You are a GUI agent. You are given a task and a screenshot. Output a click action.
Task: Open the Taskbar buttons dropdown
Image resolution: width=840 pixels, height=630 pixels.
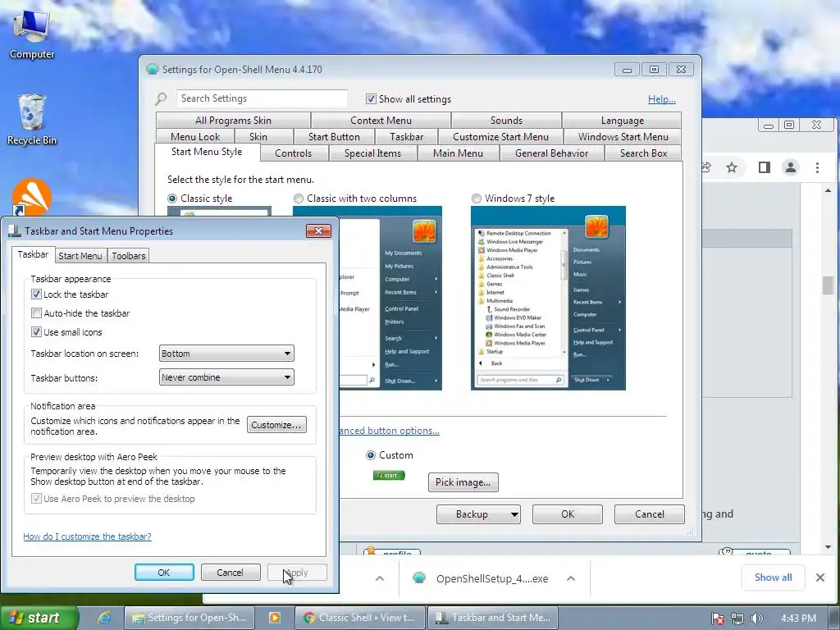(226, 377)
